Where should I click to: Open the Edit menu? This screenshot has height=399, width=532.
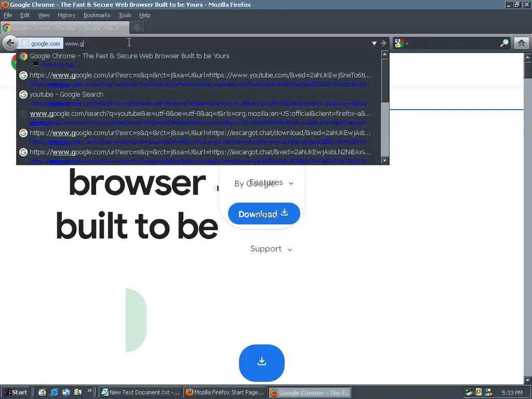pos(25,15)
